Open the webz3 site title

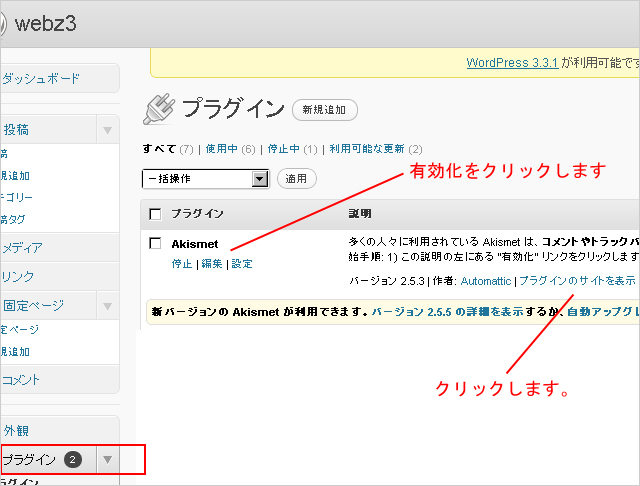[45, 24]
